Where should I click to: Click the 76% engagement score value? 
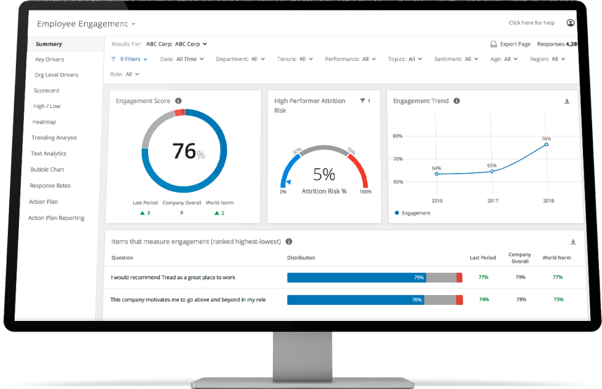[x=188, y=151]
